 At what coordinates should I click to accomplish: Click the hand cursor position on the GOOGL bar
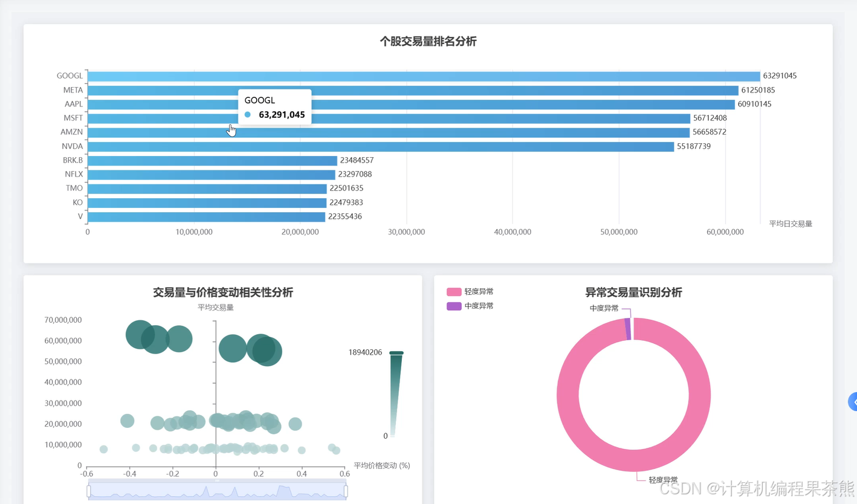point(230,129)
